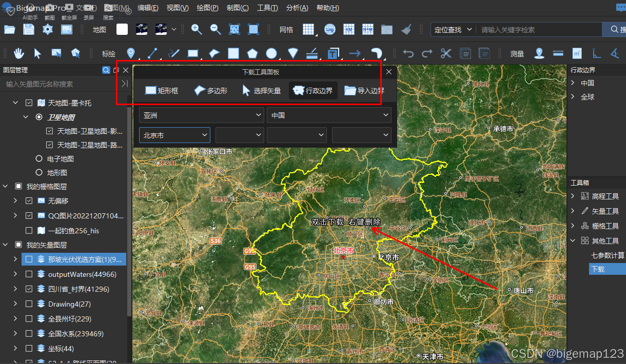Select the 卫星地图 radio button
The height and width of the screenshot is (364, 626).
(x=39, y=117)
